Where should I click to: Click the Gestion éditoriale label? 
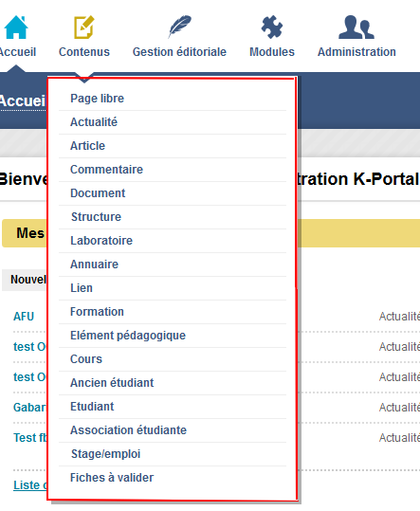click(179, 52)
